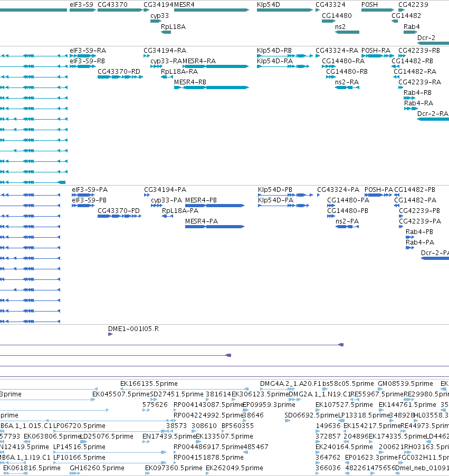Select the GH16260.5prime EST label
449x476 pixels.
[97, 468]
